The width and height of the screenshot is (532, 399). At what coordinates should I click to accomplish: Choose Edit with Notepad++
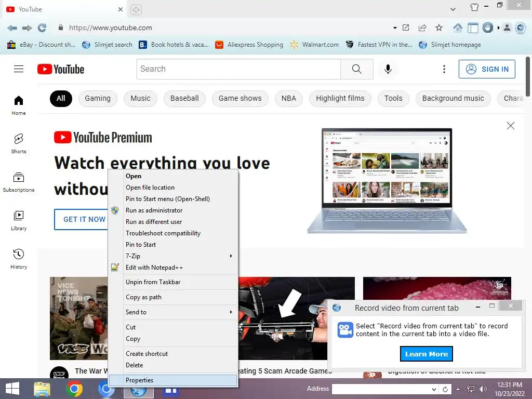[174, 268]
